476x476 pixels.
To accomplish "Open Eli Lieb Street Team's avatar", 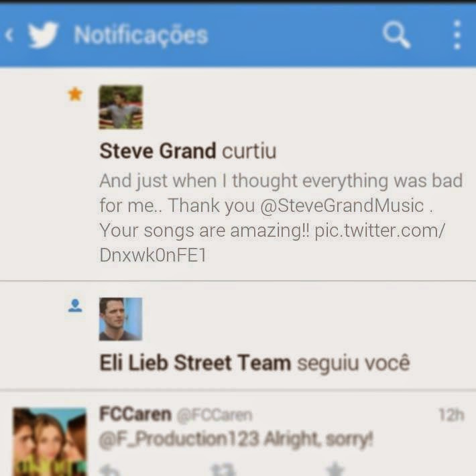I will 121,319.
